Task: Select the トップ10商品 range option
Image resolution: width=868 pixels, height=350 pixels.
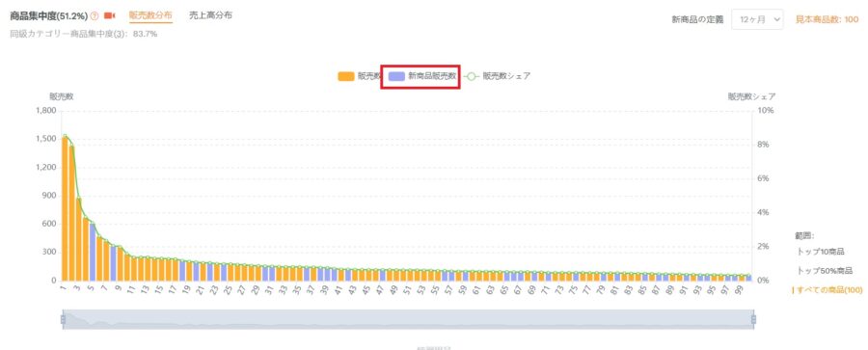Action: click(821, 252)
